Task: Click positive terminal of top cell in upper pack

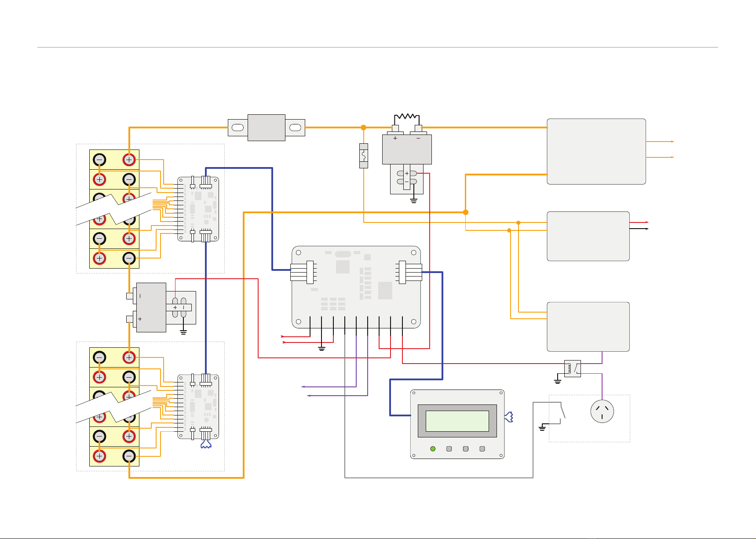Action: tap(129, 160)
